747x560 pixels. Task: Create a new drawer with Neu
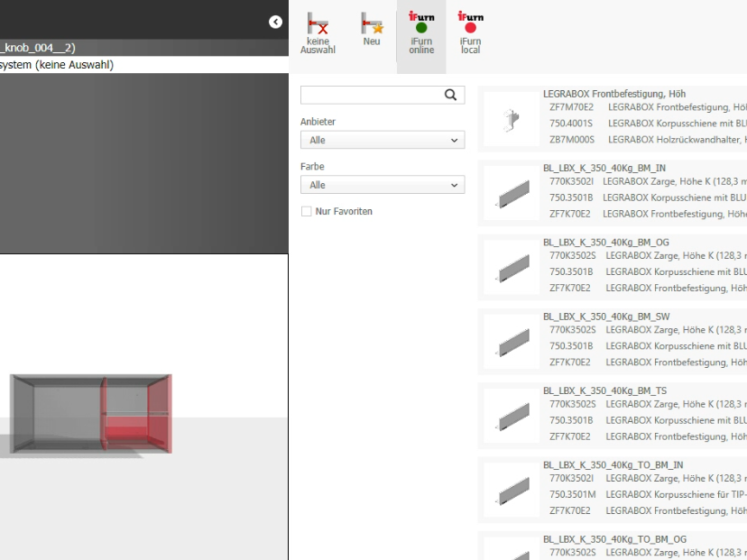(372, 30)
